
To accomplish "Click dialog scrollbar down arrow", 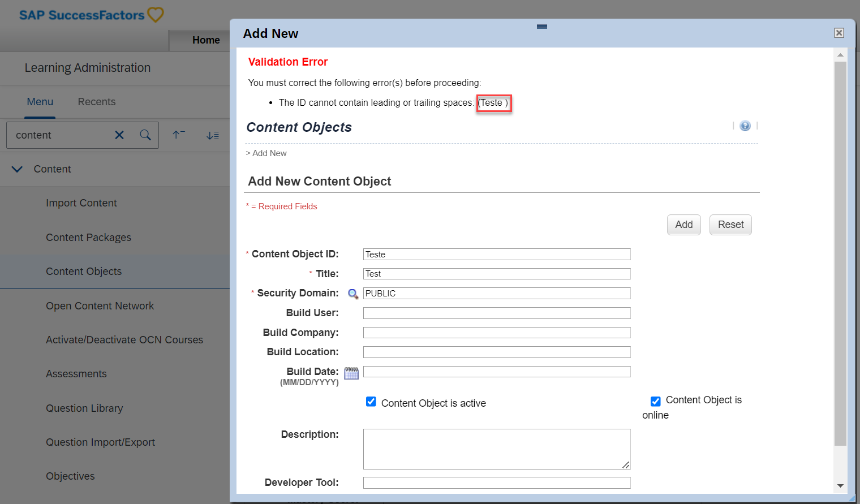I will [840, 485].
